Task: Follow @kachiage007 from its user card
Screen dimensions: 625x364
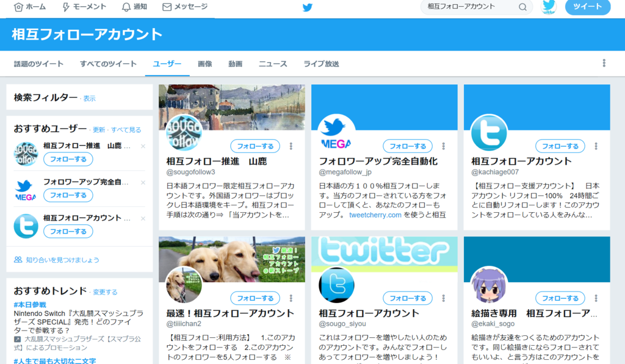Action: [560, 146]
